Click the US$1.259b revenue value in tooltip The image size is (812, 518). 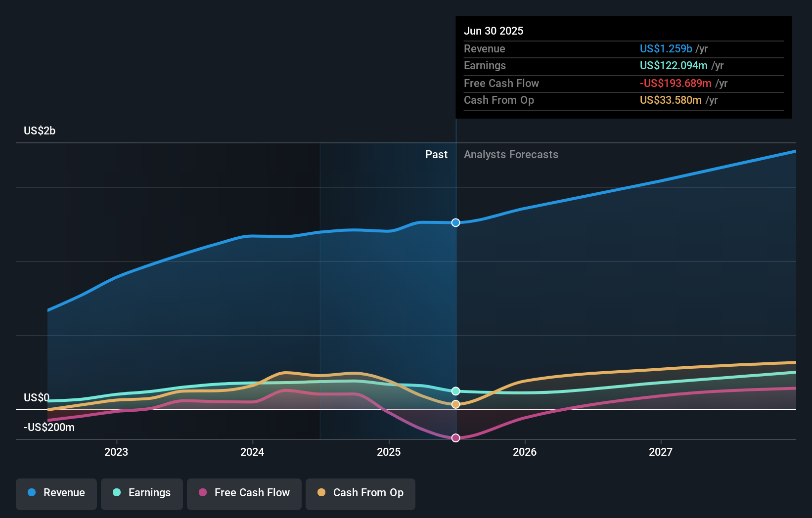pos(666,49)
